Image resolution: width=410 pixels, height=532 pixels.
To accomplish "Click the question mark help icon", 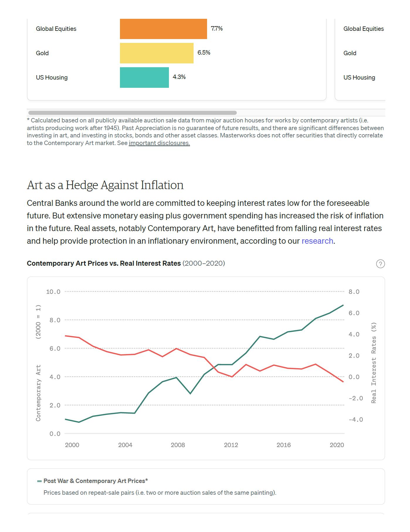I will click(x=380, y=264).
